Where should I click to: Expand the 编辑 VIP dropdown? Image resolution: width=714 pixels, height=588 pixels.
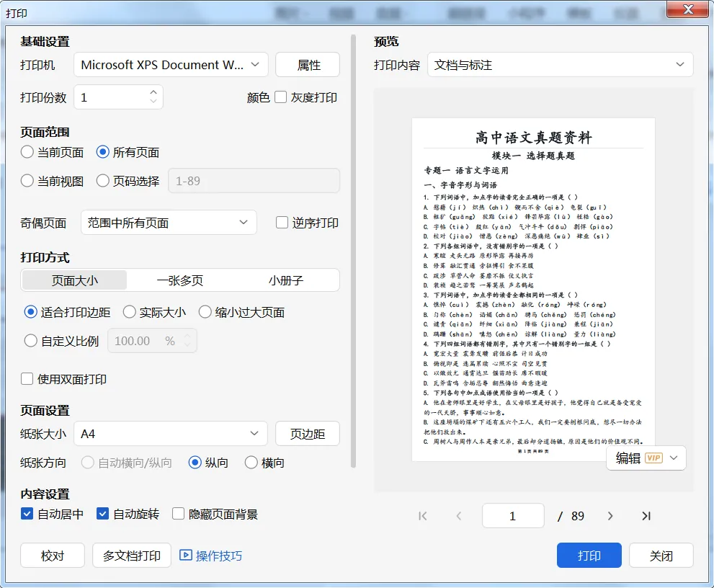pos(674,458)
